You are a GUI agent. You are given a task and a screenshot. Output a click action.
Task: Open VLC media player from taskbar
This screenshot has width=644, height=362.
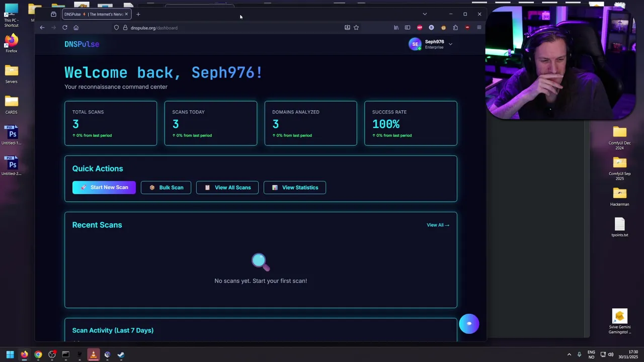point(93,355)
